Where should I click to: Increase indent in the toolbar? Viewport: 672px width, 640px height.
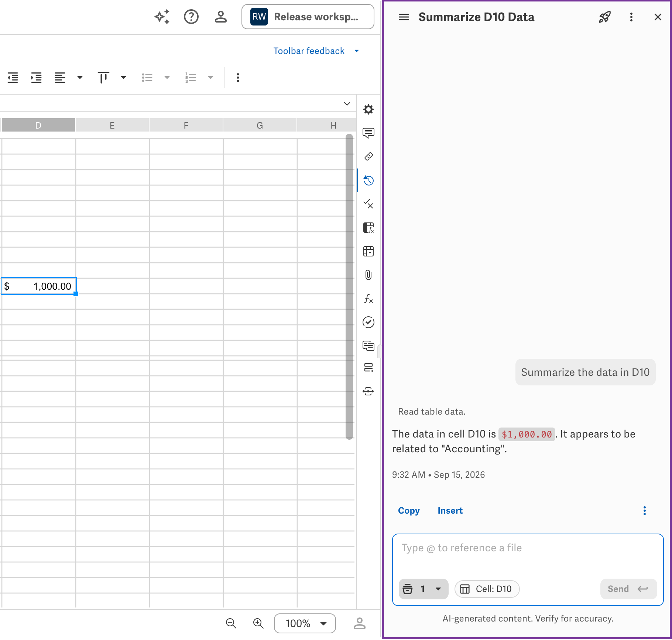(x=36, y=78)
